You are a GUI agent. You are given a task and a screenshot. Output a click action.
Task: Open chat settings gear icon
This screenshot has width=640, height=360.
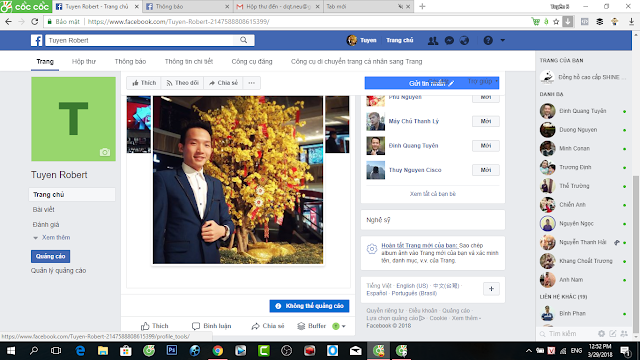[601, 333]
